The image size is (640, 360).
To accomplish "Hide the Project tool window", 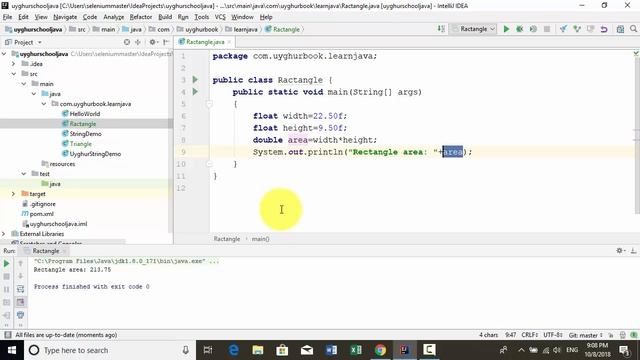I will click(166, 42).
